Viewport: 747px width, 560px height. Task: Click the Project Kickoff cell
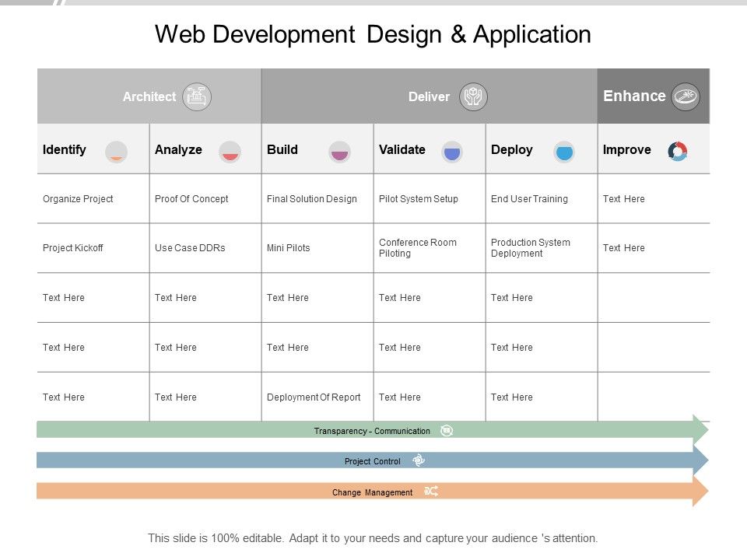(93, 248)
